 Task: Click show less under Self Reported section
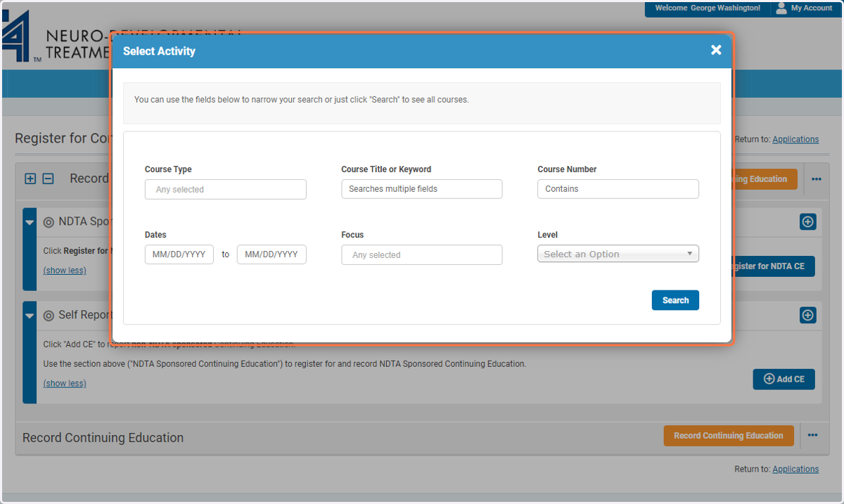(x=65, y=383)
